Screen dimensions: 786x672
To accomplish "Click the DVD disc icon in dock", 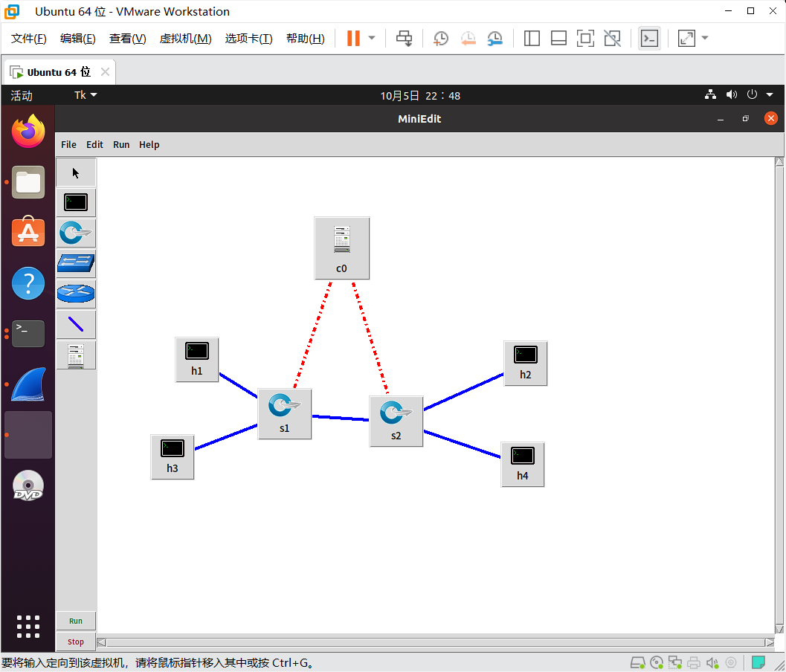I will [x=28, y=485].
